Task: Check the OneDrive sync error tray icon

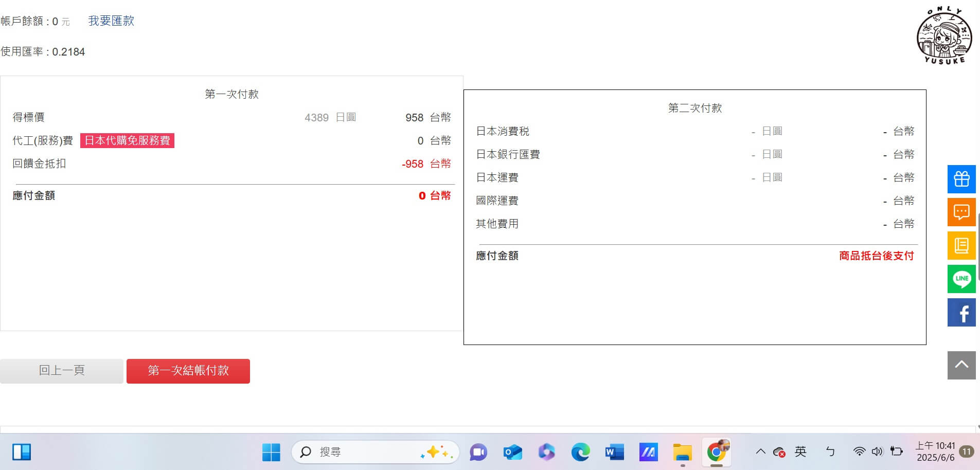Action: [x=778, y=452]
